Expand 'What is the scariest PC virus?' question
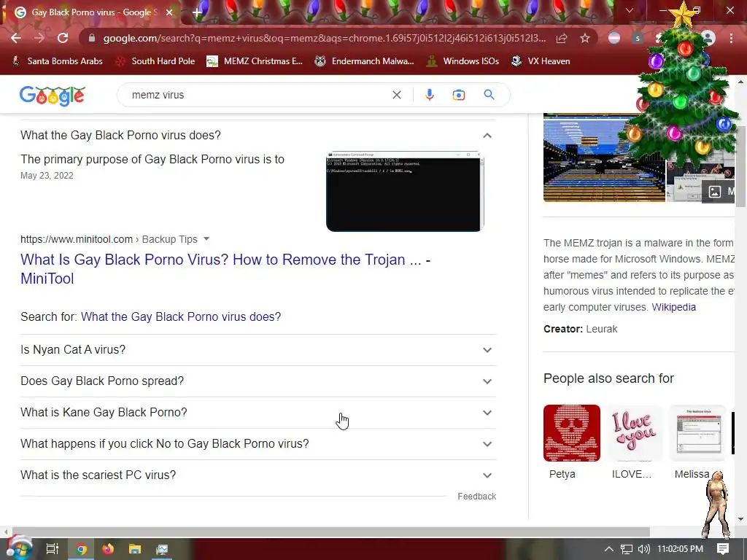 (258, 475)
